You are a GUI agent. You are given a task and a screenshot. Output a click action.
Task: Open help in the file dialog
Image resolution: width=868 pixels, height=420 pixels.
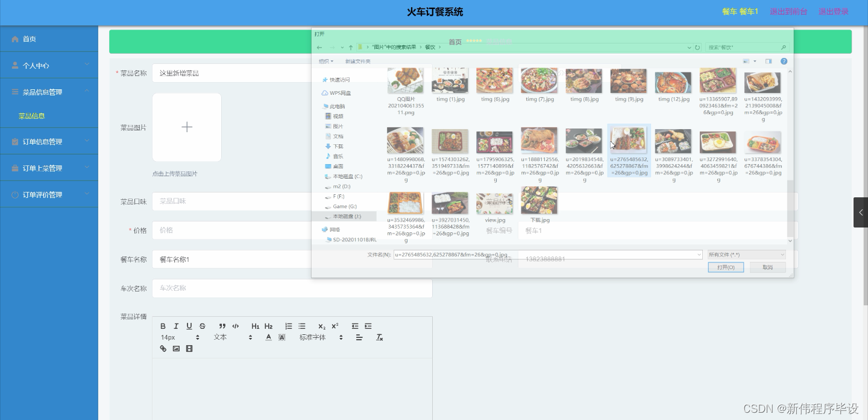coord(784,62)
